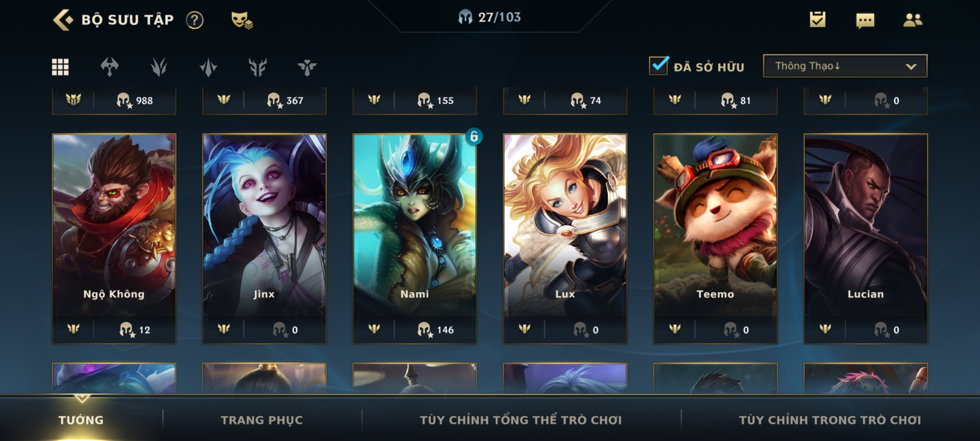Select the Teemo champion card

click(x=715, y=239)
